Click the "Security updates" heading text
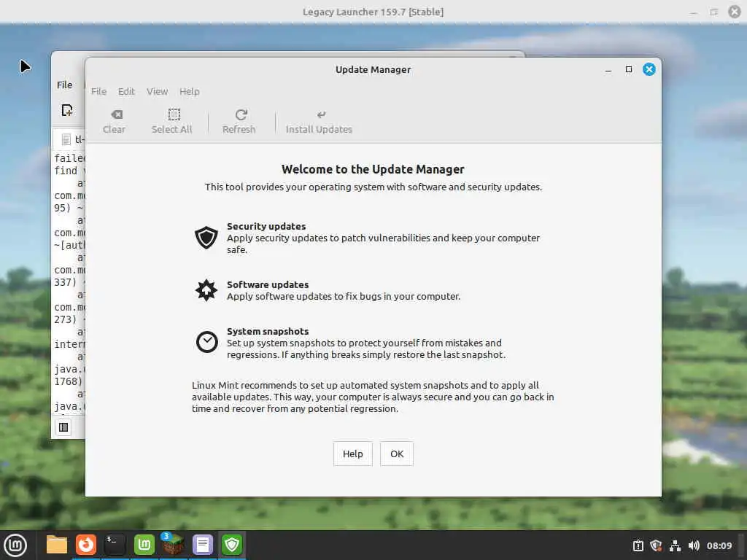The height and width of the screenshot is (560, 747). coord(266,226)
